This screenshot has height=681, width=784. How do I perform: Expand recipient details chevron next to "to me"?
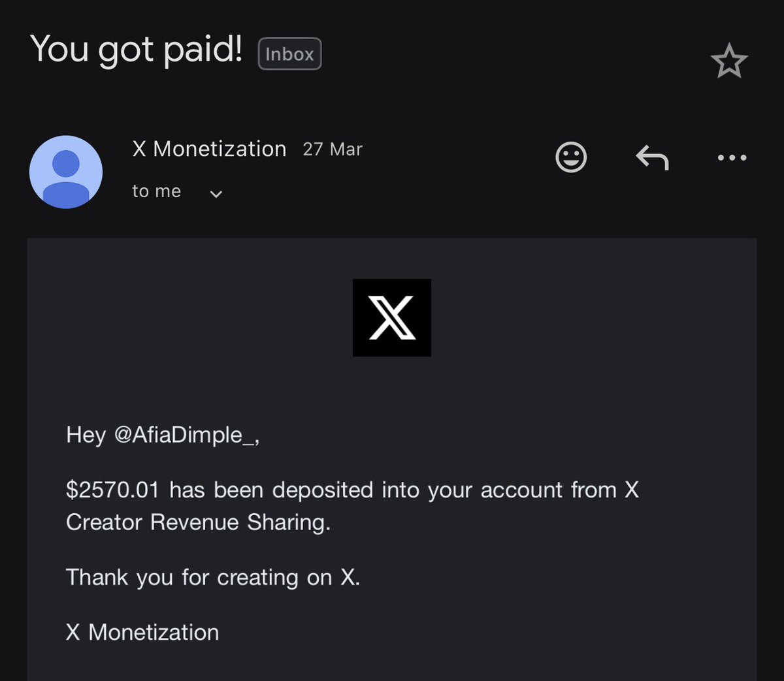pos(216,194)
